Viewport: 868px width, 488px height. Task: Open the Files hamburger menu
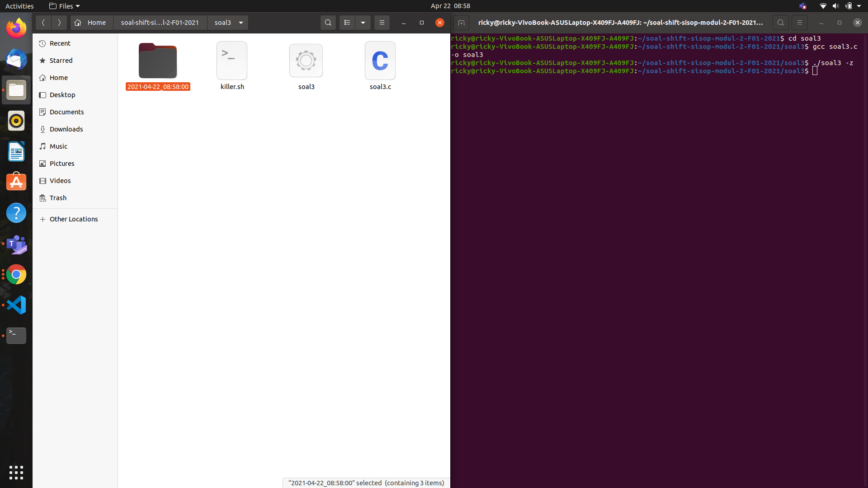[x=382, y=23]
